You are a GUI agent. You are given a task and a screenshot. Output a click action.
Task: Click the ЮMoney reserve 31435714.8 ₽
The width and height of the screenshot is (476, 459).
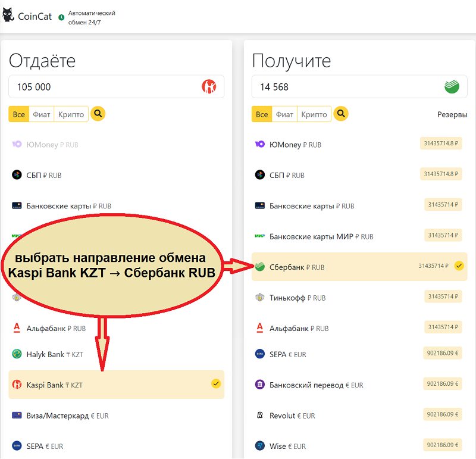[x=441, y=143]
